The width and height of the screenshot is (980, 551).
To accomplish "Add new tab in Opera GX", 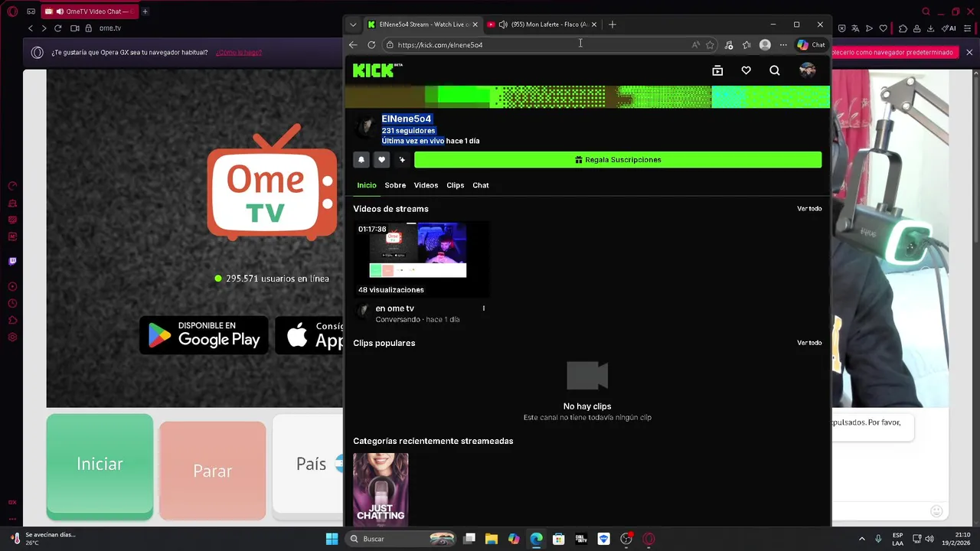I will 145,11.
